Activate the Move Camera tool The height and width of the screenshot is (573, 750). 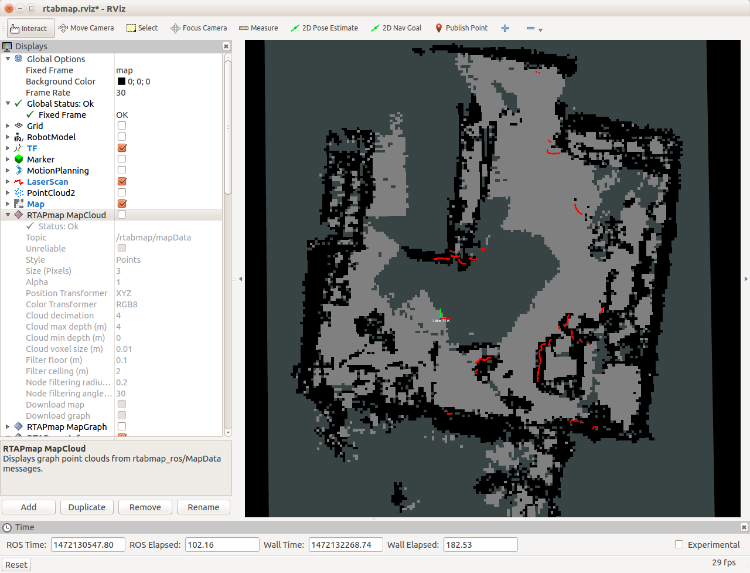click(86, 28)
